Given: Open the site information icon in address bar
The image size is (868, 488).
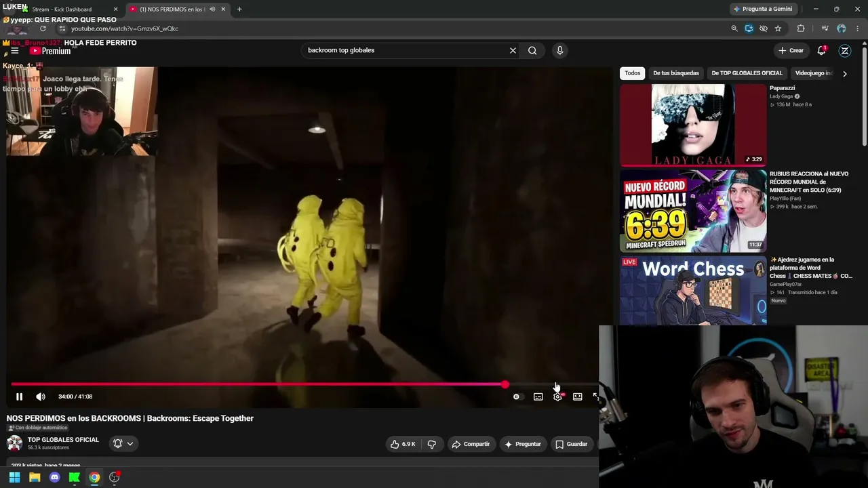Looking at the screenshot, I should pyautogui.click(x=62, y=28).
